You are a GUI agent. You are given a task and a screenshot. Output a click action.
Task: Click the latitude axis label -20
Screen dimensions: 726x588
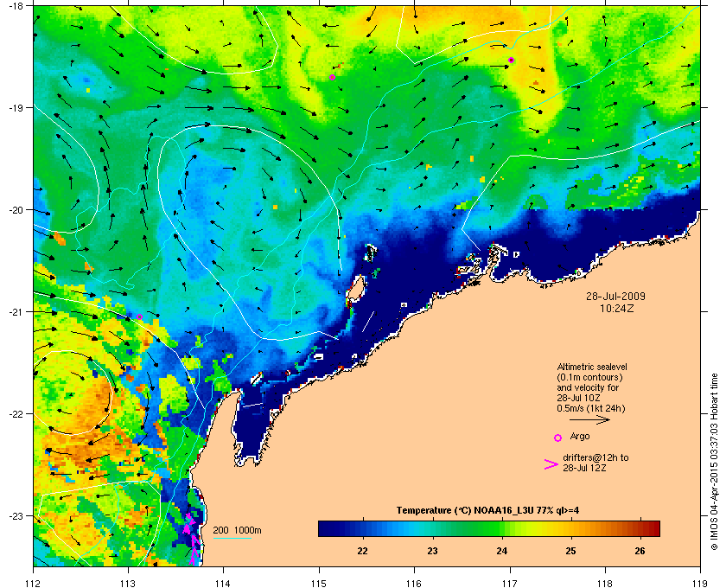16,209
